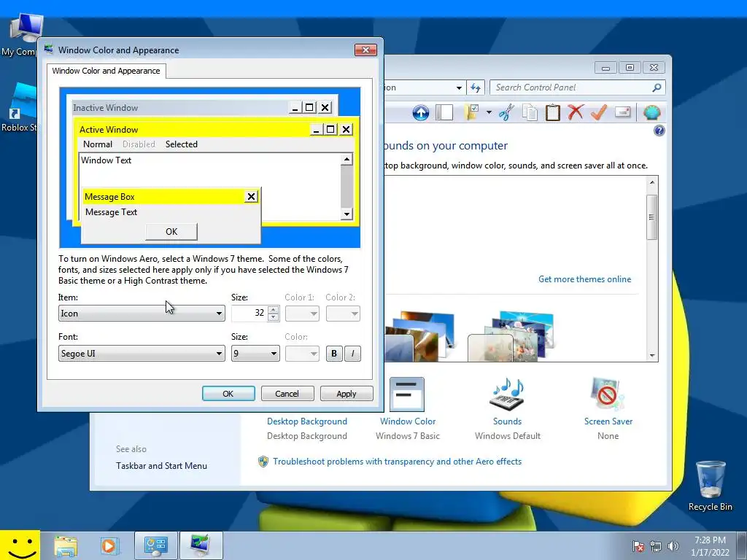Open the Color 2 dropdown
Image resolution: width=747 pixels, height=560 pixels.
coord(343,314)
